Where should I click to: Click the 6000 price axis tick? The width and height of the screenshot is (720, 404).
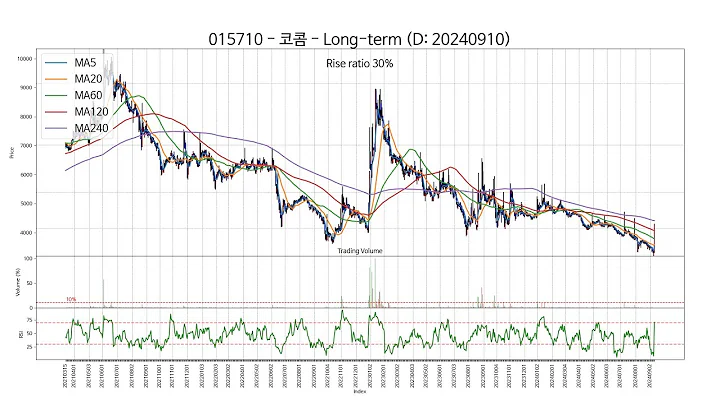coord(26,174)
